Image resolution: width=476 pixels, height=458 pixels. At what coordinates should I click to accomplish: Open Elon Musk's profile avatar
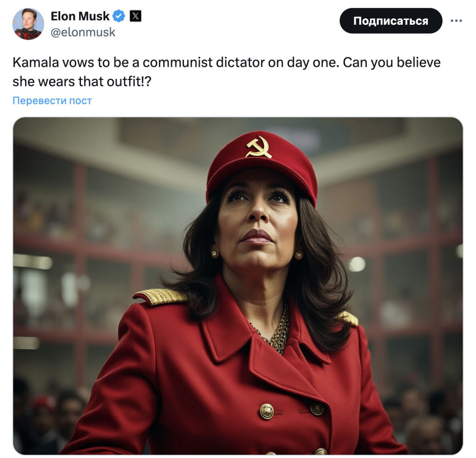28,23
